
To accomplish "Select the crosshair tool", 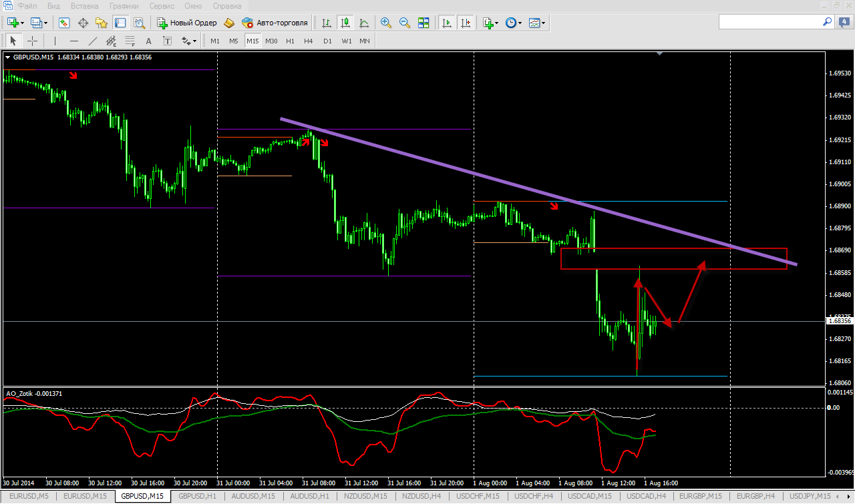I will (32, 41).
